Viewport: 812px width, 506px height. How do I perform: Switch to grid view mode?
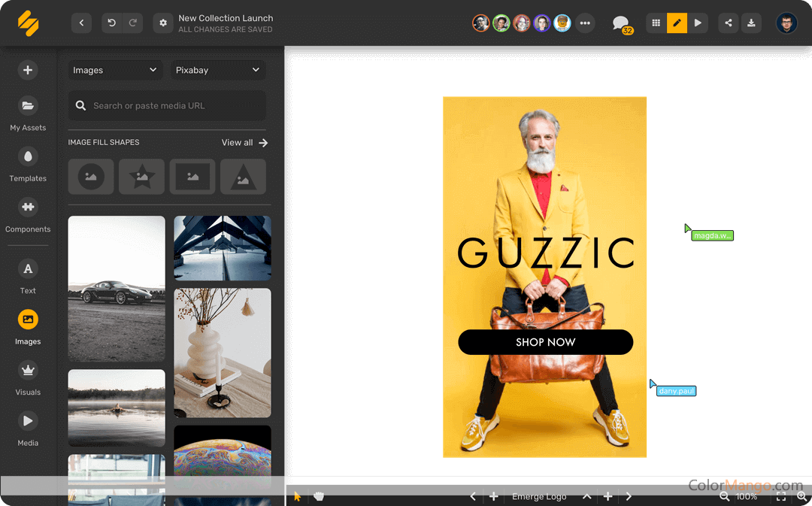point(656,23)
